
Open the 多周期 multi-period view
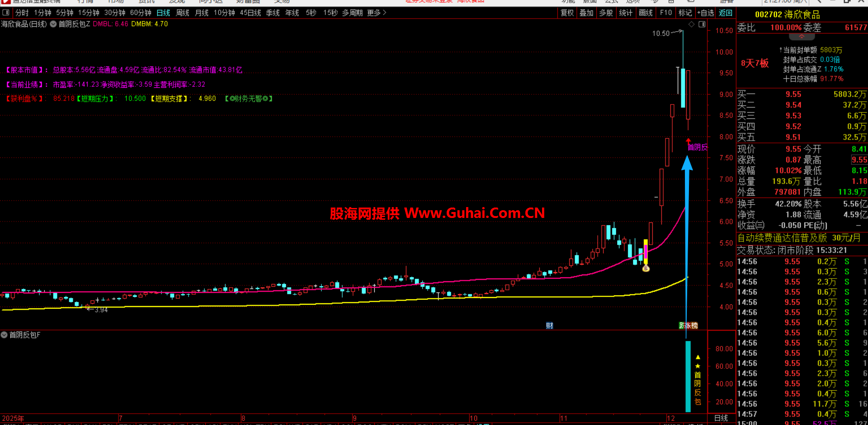point(352,13)
